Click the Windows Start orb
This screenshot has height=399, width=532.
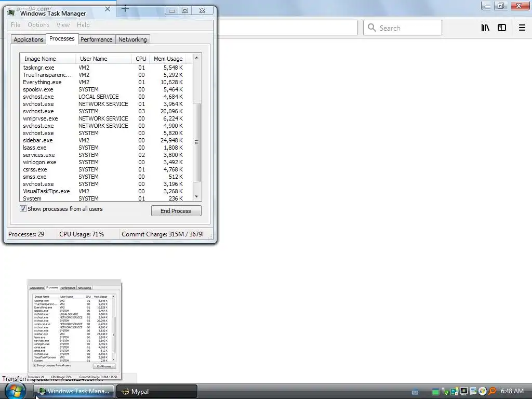pyautogui.click(x=15, y=391)
